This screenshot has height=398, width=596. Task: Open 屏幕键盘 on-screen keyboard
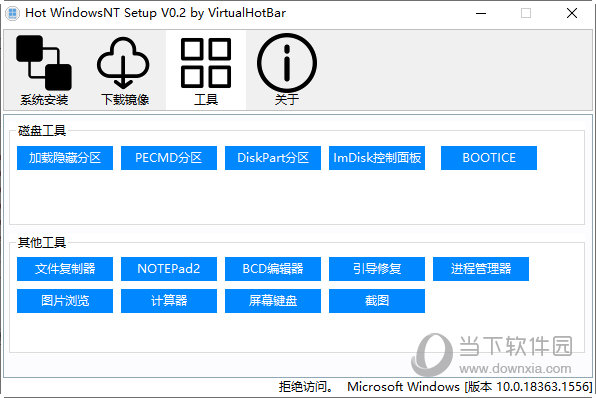[273, 301]
